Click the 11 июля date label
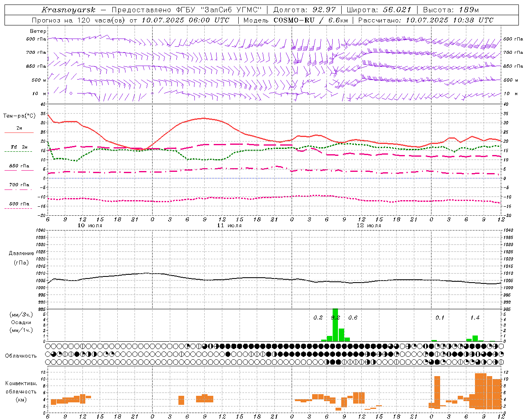This screenshot has height=420, width=525. pyautogui.click(x=229, y=226)
